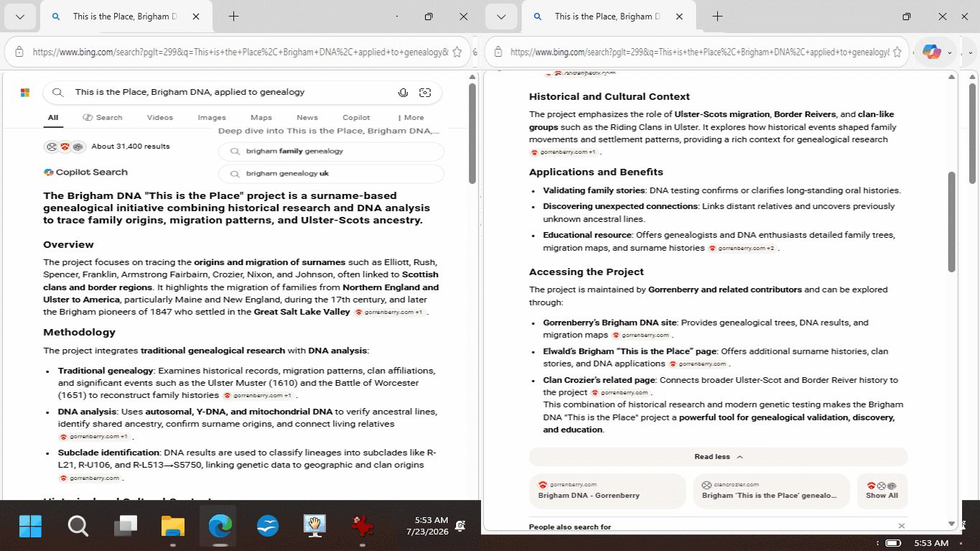Open gorrenberry.com +1 citation after Great Salt Lake Valley
Image resolution: width=980 pixels, height=551 pixels.
point(389,312)
